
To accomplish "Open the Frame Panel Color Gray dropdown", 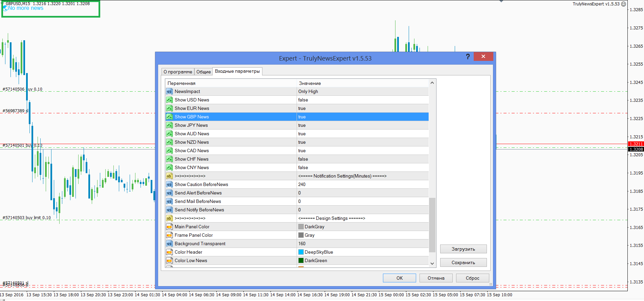I will click(363, 235).
